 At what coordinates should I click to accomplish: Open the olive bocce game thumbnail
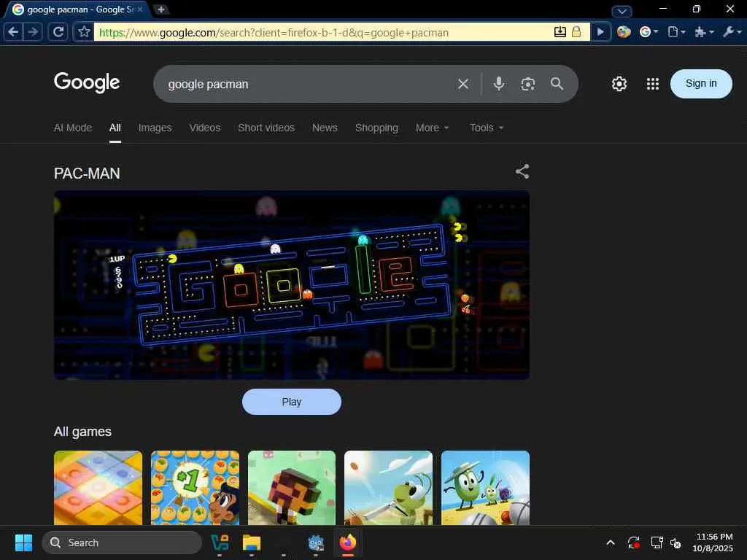coord(485,488)
